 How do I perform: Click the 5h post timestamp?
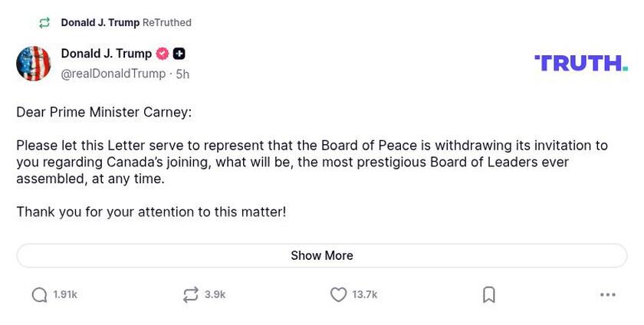coord(182,74)
